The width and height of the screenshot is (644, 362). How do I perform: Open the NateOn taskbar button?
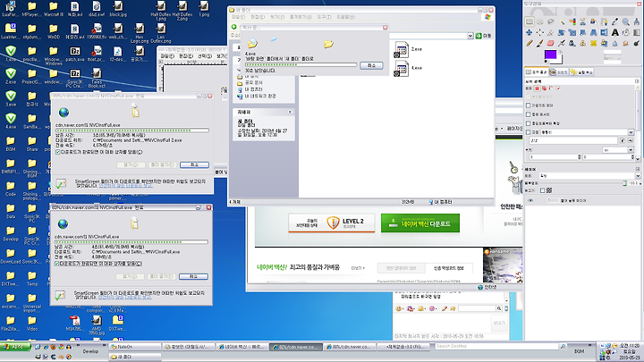pos(135,347)
